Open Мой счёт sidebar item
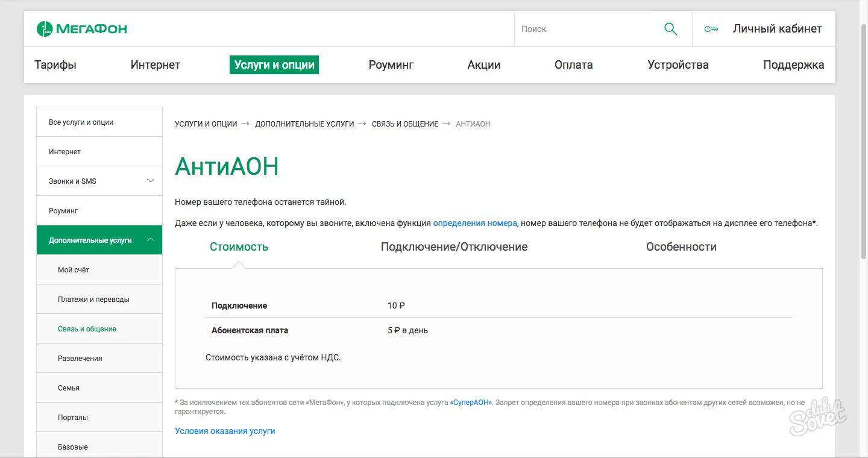868x458 pixels. tap(99, 269)
